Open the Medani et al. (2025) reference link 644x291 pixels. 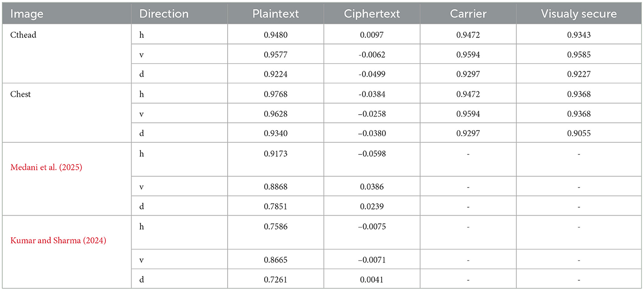pyautogui.click(x=46, y=167)
